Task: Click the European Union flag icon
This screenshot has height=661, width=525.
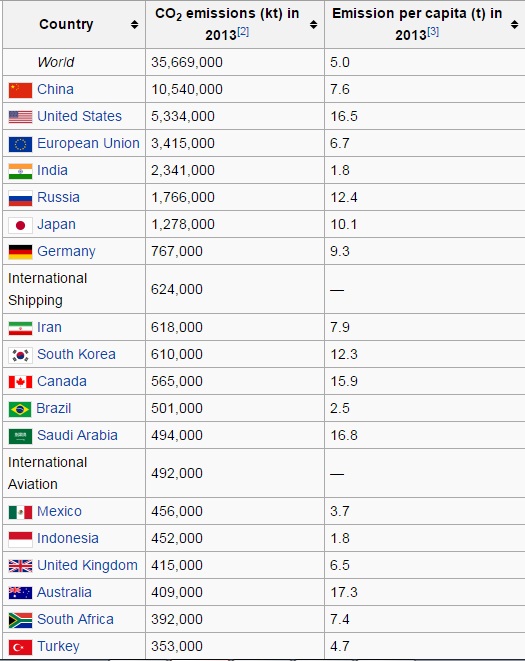Action: tap(20, 144)
